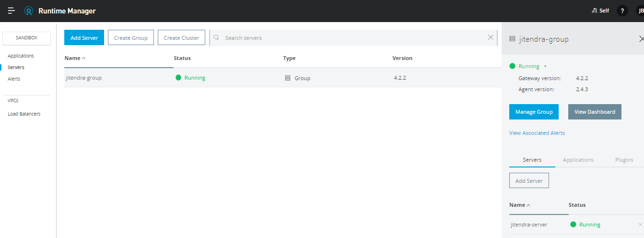
Task: Open the Self organization switcher
Action: (600, 11)
